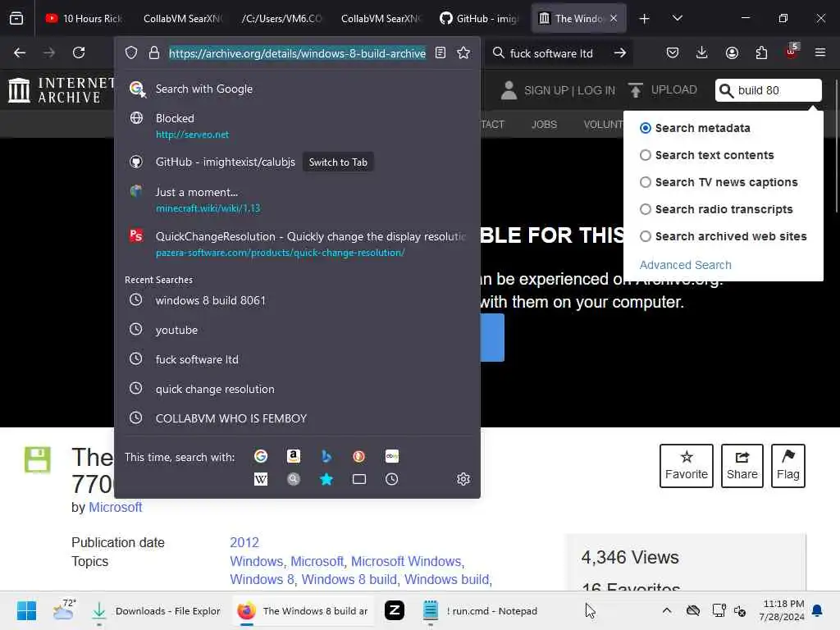Open tracking protection shield icon

click(131, 52)
